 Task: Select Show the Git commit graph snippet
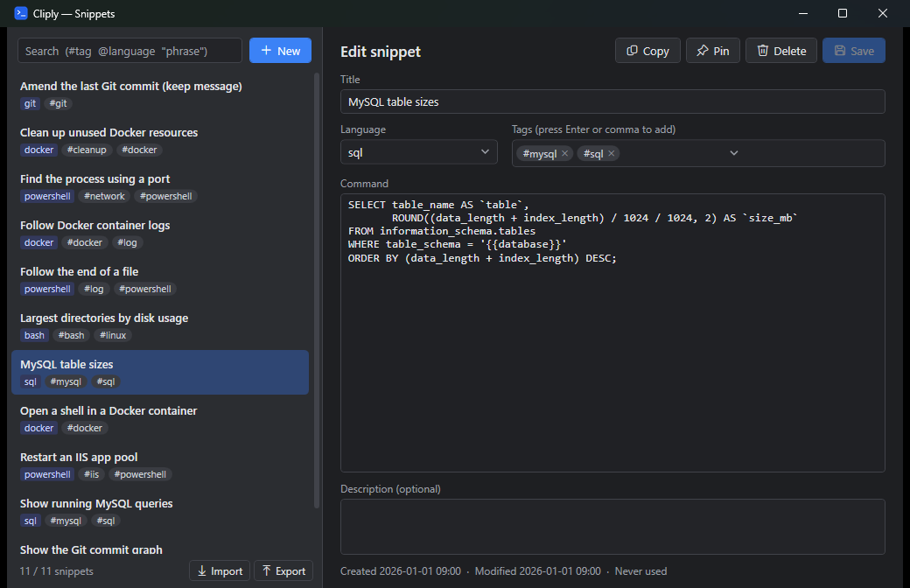160,546
